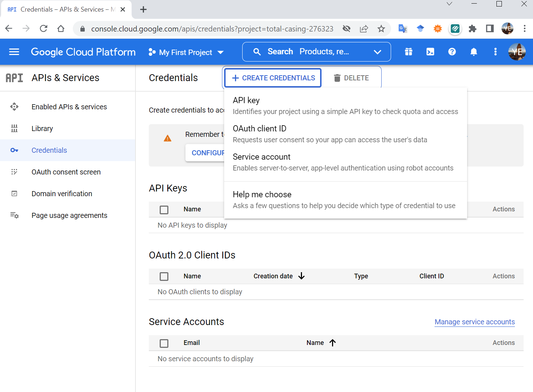This screenshot has width=533, height=392.
Task: Open Google Translate extension
Action: 403,29
